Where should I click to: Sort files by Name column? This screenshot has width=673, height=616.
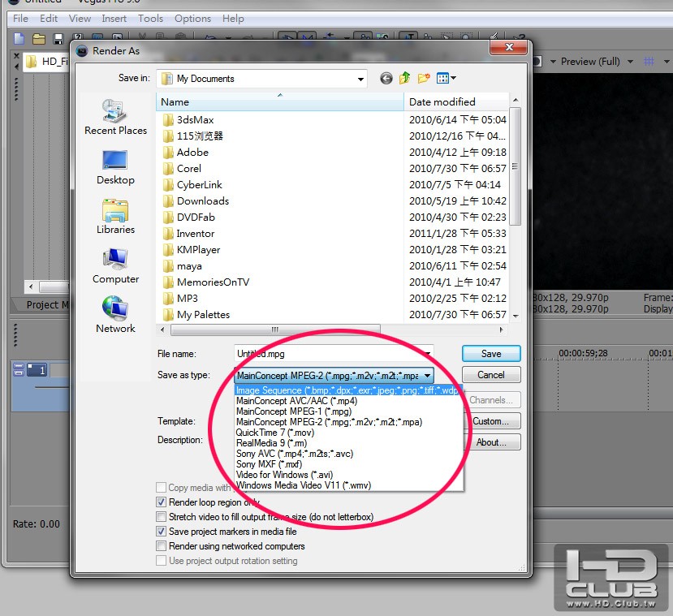(280, 102)
